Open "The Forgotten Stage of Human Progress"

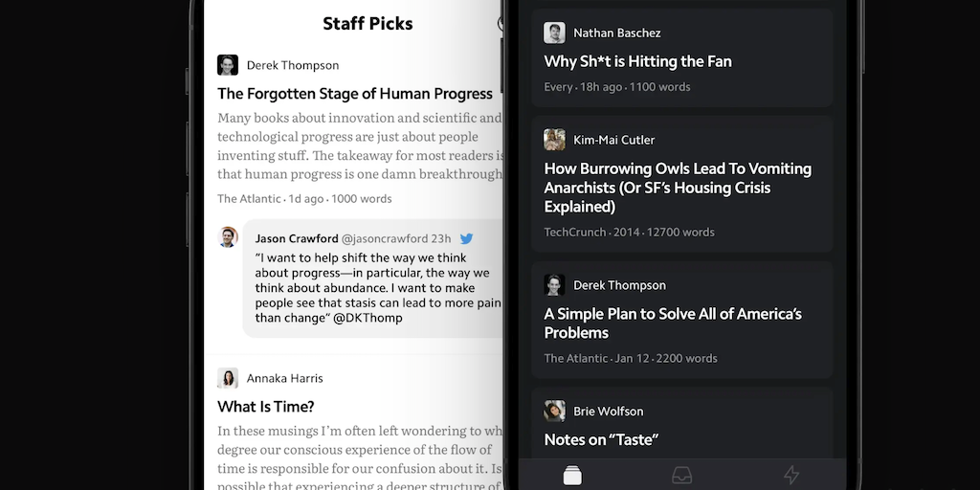(x=354, y=94)
